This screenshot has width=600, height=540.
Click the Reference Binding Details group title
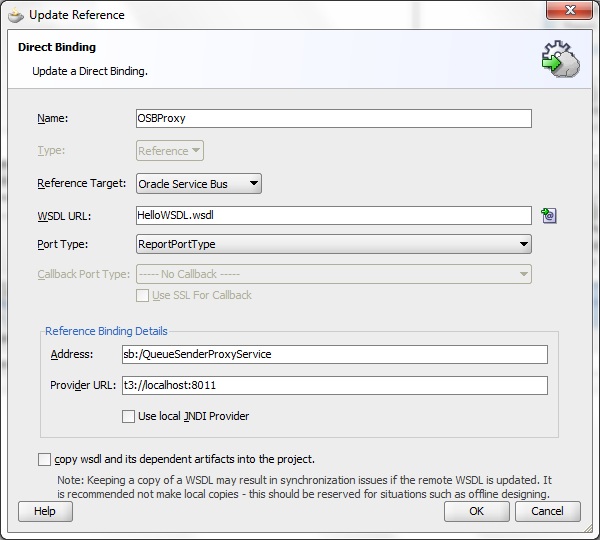[x=106, y=331]
